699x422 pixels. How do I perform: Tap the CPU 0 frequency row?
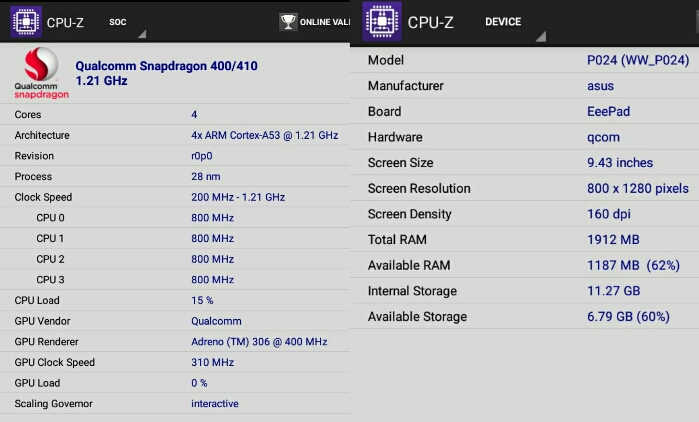[175, 218]
